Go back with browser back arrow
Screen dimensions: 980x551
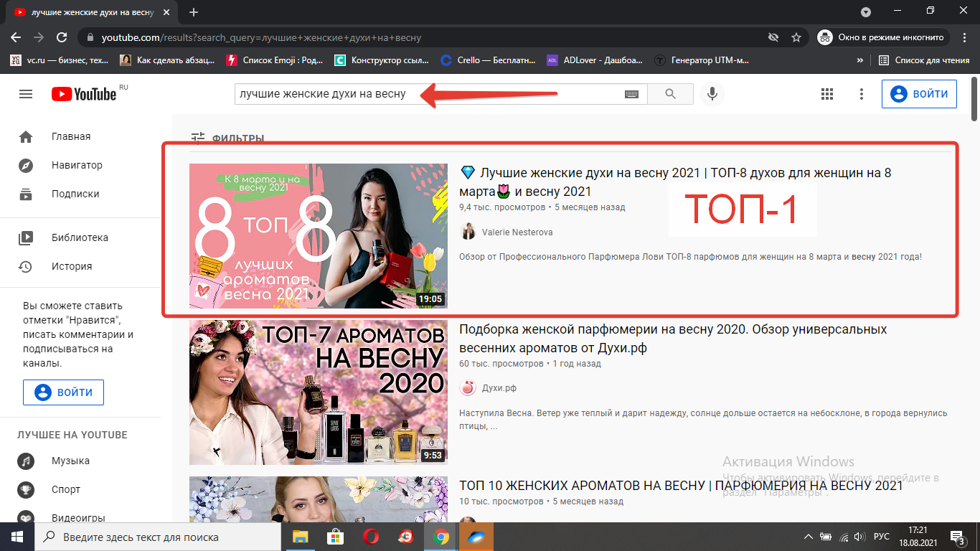click(16, 37)
